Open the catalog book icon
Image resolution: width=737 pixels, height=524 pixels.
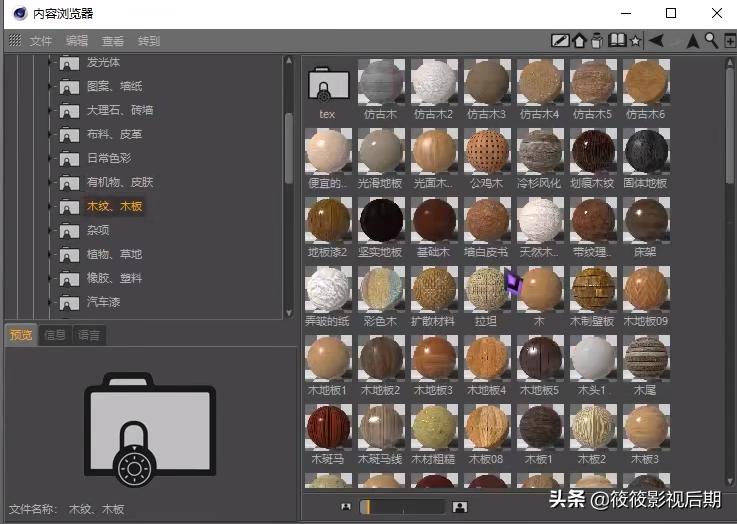click(617, 40)
